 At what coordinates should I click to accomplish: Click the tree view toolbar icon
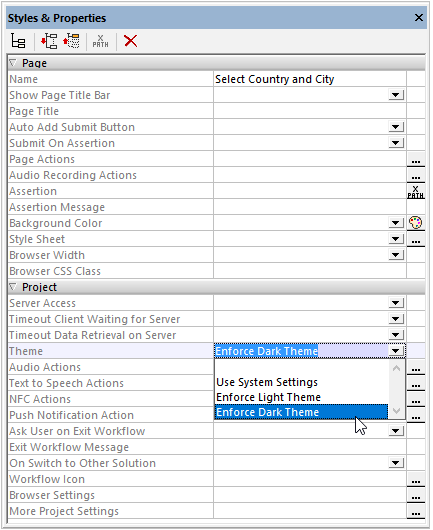point(18,41)
